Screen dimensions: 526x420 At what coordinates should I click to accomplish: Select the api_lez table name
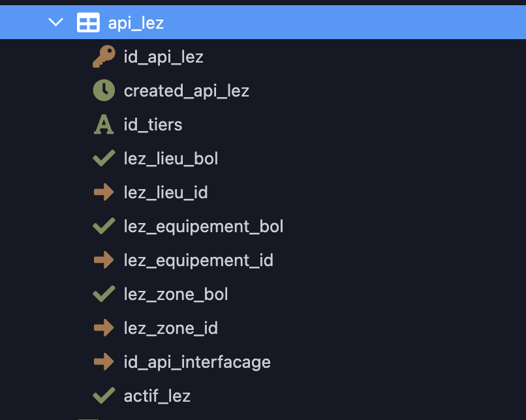(x=136, y=23)
